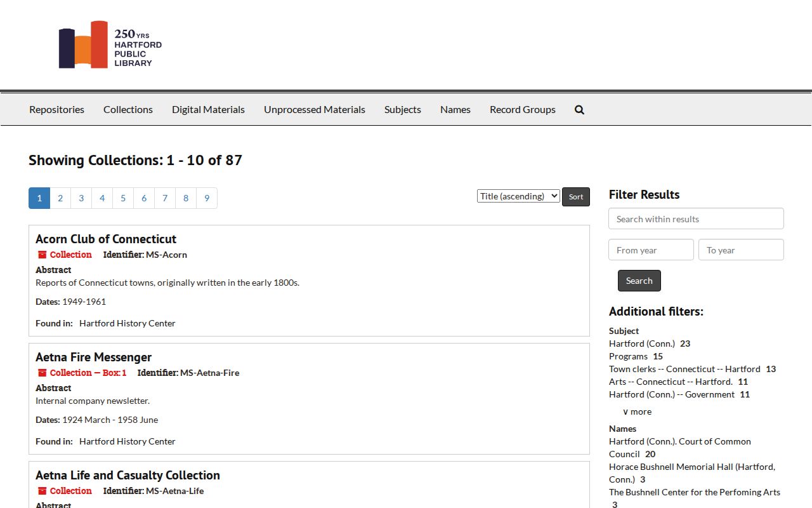
Task: Open Hartford History Center under Acorn Club
Action: [127, 323]
